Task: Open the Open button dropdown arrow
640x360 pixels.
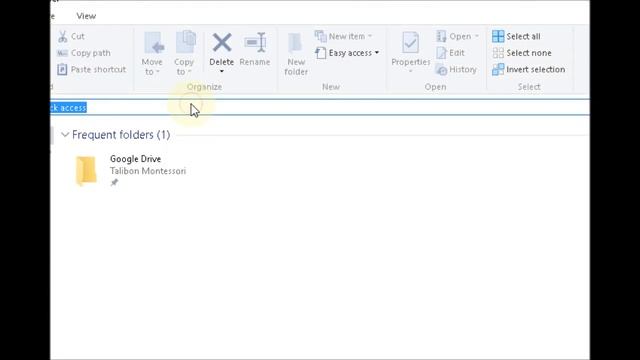Action: point(476,36)
